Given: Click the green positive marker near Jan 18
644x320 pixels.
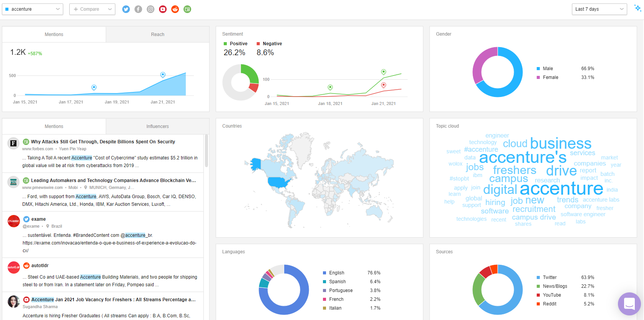Looking at the screenshot, I should 330,87.
